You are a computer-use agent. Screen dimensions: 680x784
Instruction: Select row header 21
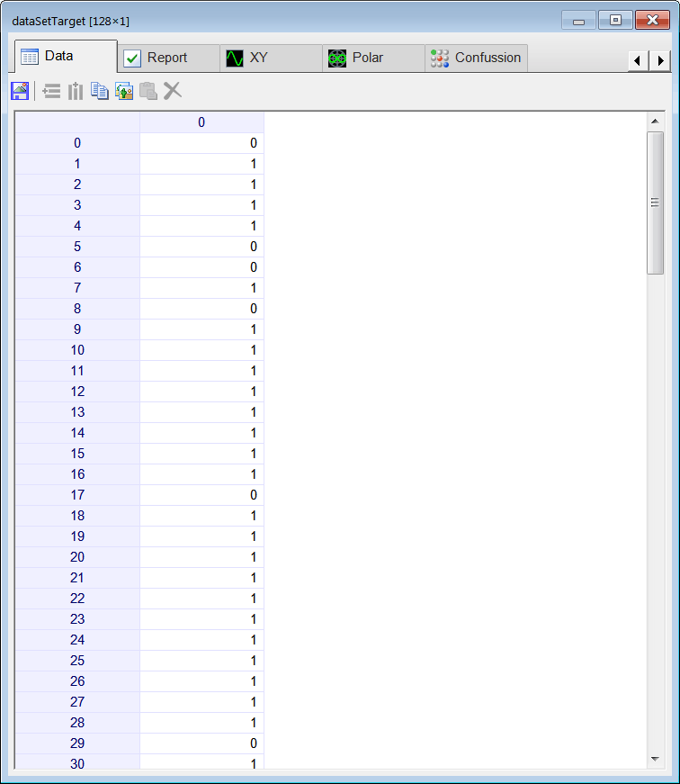77,578
